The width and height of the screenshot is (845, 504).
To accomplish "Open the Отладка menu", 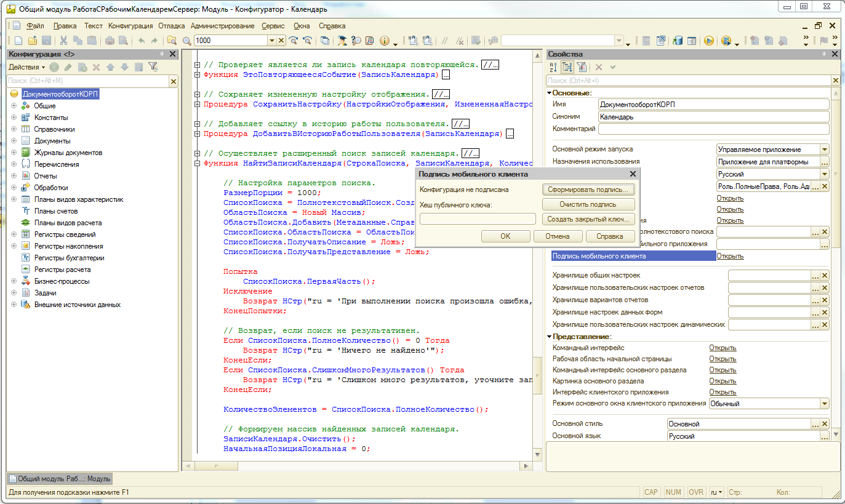I will pyautogui.click(x=171, y=26).
